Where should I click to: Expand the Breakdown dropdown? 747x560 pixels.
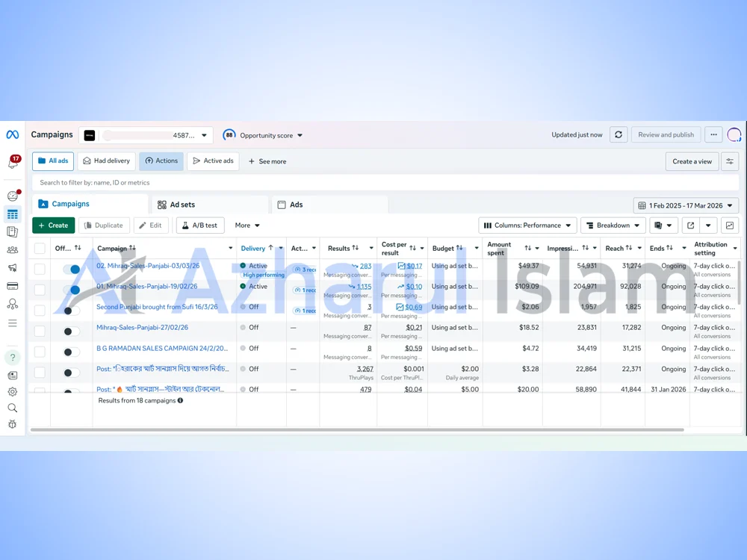pos(613,225)
